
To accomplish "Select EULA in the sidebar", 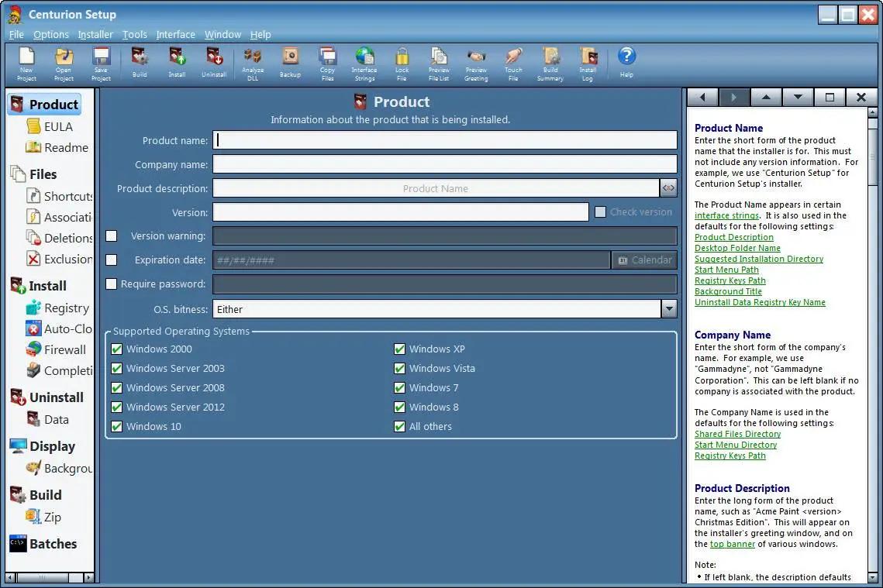I will [50, 126].
